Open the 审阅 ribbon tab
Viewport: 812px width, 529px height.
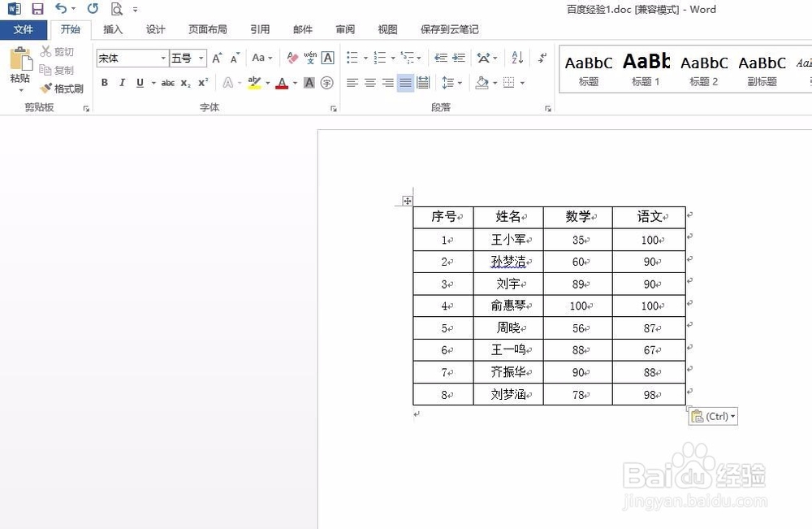click(x=344, y=29)
